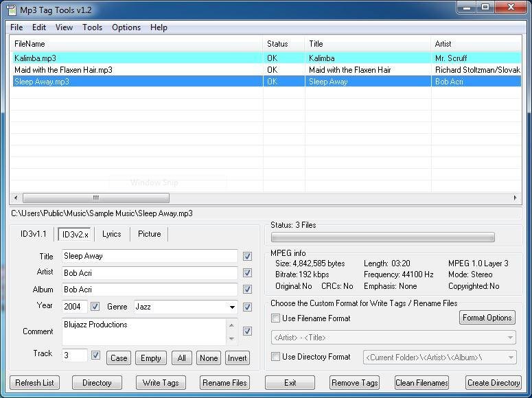Open Format Options
This screenshot has height=398, width=532.
click(x=487, y=318)
